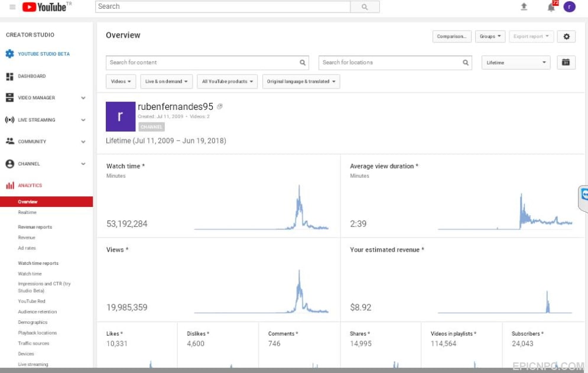The width and height of the screenshot is (588, 373).
Task: Open the video upload arrow icon
Action: pyautogui.click(x=524, y=7)
